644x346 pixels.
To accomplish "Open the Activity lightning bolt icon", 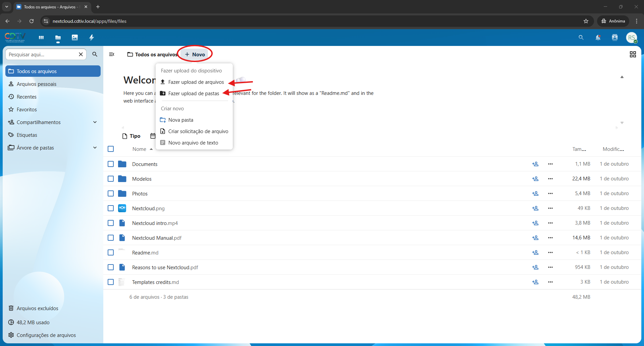I will (92, 38).
